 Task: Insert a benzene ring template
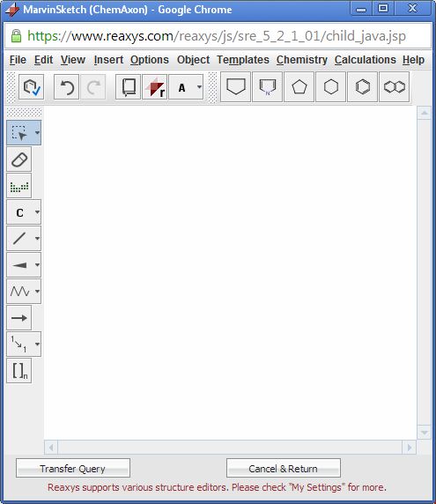(x=362, y=86)
